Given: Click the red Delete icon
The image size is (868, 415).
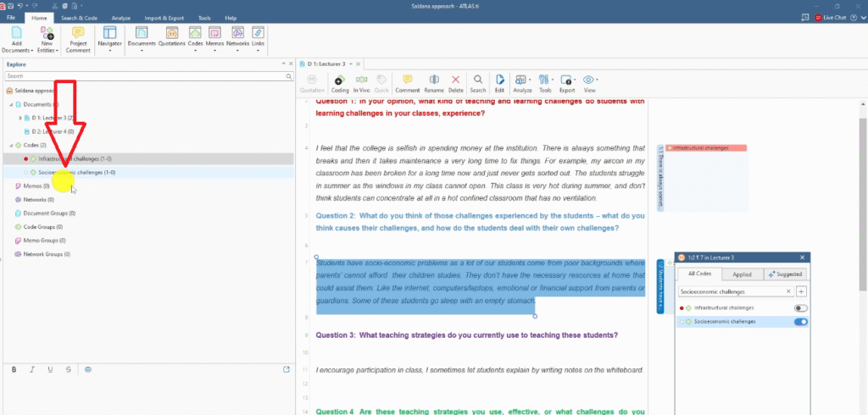Looking at the screenshot, I should (456, 83).
